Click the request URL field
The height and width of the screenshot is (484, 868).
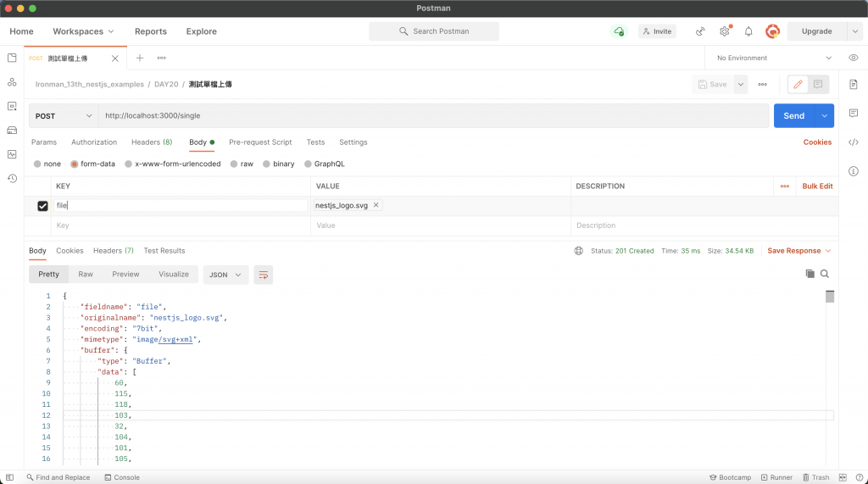(433, 116)
